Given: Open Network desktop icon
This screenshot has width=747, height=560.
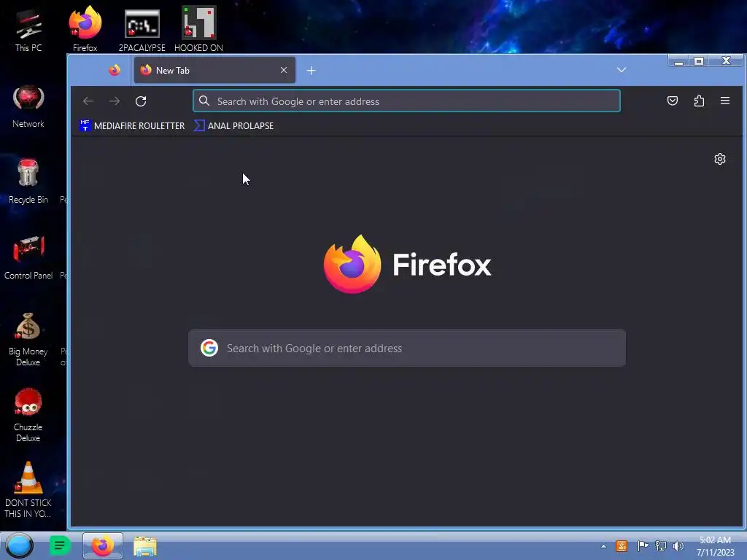Looking at the screenshot, I should coord(28,106).
